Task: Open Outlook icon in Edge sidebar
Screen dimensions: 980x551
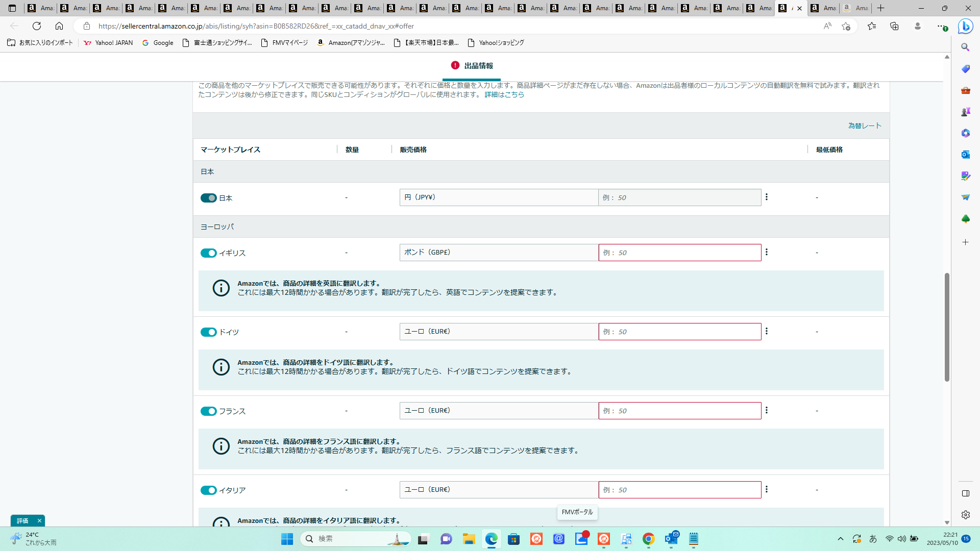Action: pyautogui.click(x=965, y=155)
